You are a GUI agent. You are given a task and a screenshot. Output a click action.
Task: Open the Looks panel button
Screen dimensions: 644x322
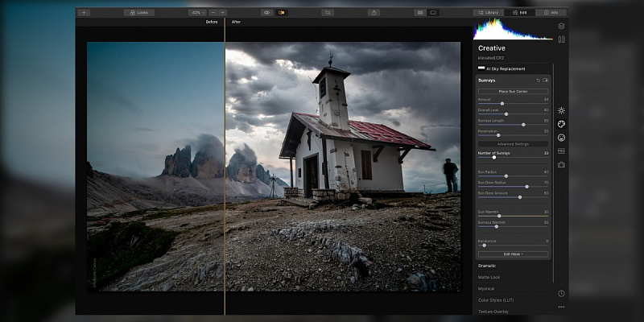[139, 13]
